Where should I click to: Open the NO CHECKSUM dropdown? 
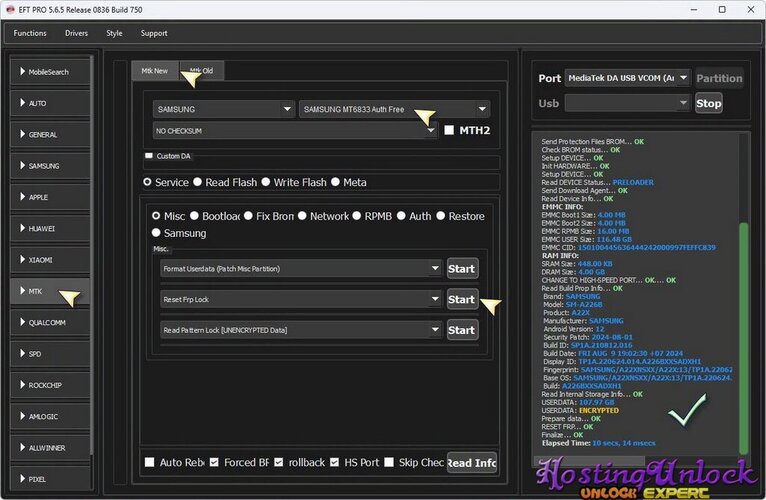295,130
